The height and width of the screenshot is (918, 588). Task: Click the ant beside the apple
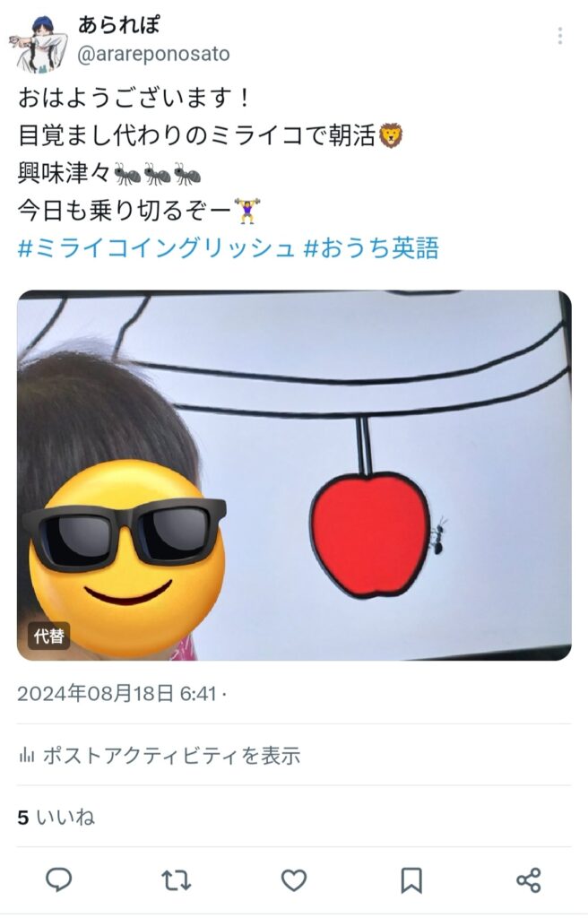pos(437,536)
